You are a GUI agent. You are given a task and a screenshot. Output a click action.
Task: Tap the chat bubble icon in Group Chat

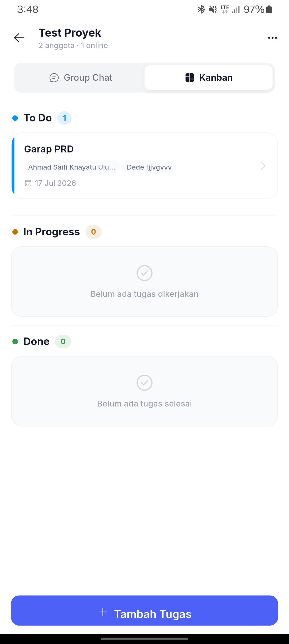click(x=54, y=78)
